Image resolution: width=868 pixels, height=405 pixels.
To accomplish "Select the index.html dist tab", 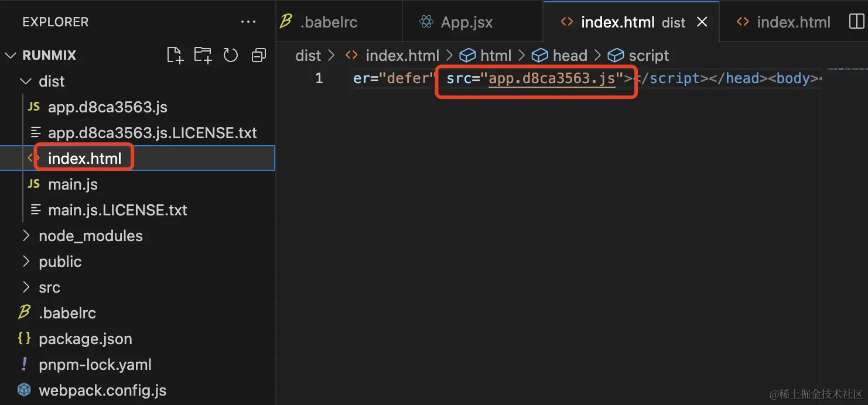I will 631,22.
